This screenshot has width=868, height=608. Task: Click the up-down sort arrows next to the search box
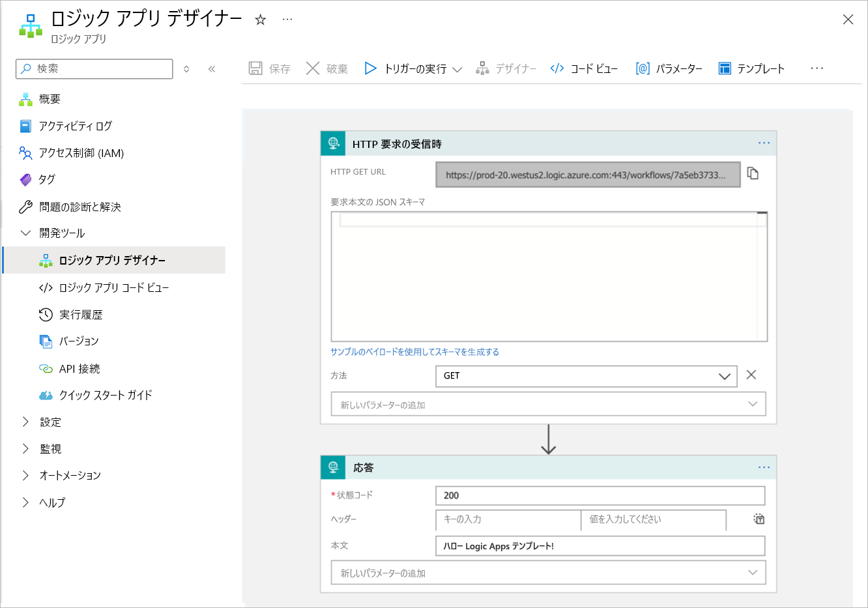186,68
